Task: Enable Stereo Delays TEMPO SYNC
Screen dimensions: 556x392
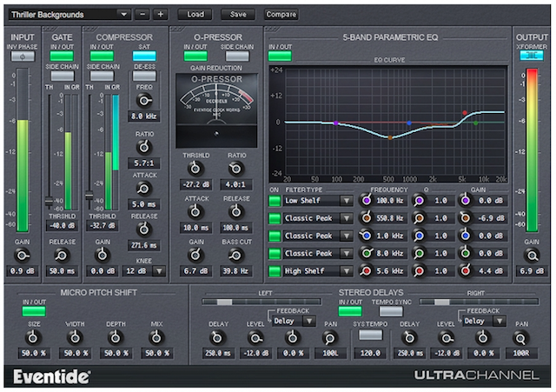Action: (391, 311)
